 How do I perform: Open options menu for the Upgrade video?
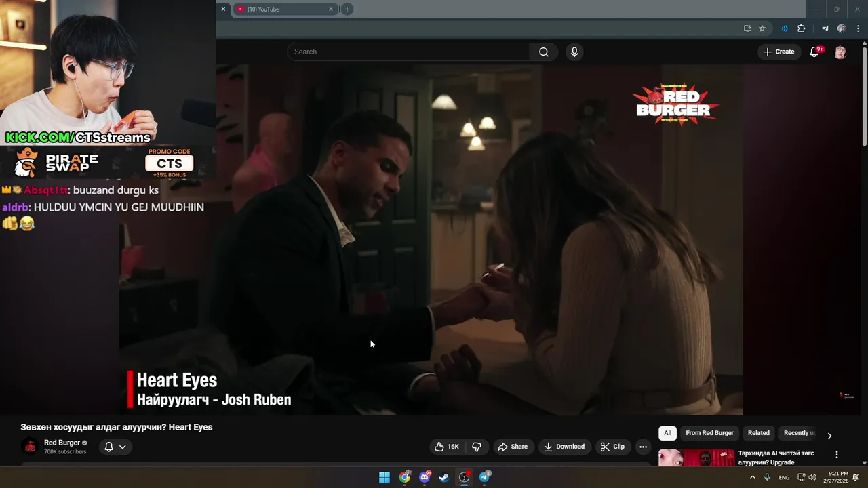[836, 455]
